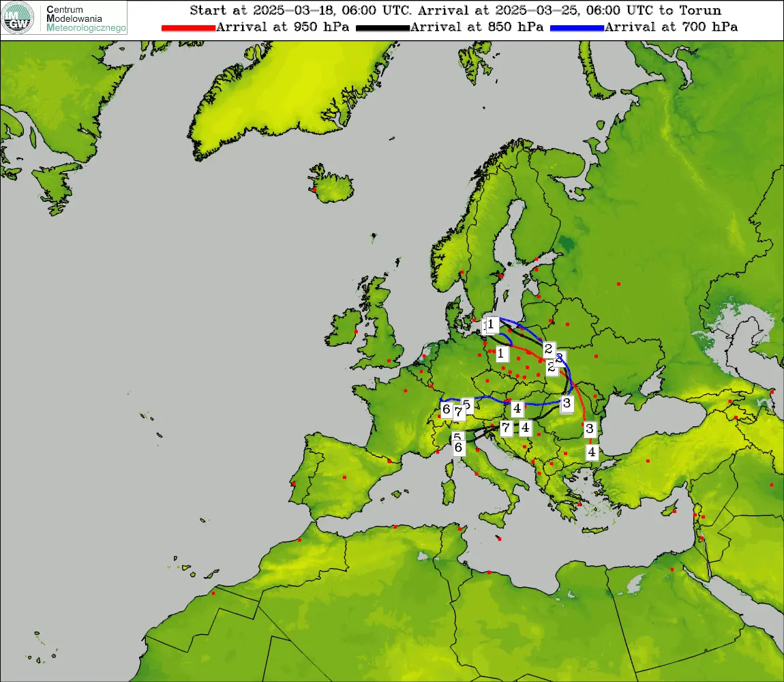
Task: Click marker 4 on the blue trajectory
Action: click(517, 409)
